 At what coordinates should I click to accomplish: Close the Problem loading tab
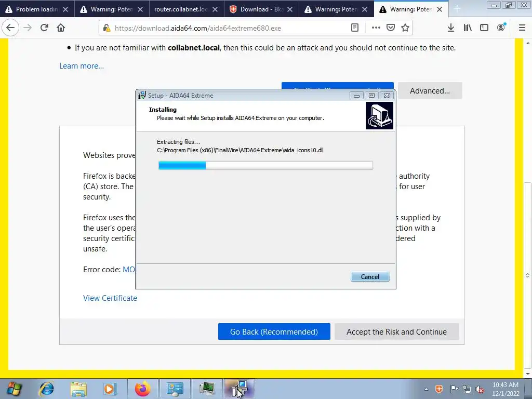point(65,9)
